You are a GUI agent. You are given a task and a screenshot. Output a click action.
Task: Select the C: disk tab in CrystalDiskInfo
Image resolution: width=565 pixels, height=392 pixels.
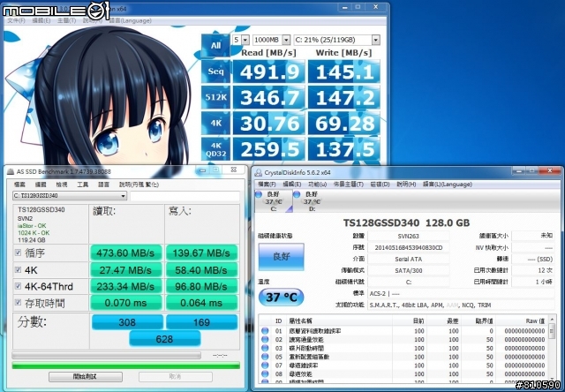273,201
